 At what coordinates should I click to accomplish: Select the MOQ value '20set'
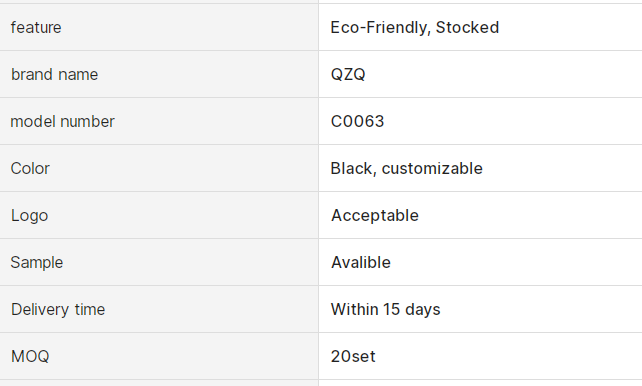pyautogui.click(x=353, y=357)
